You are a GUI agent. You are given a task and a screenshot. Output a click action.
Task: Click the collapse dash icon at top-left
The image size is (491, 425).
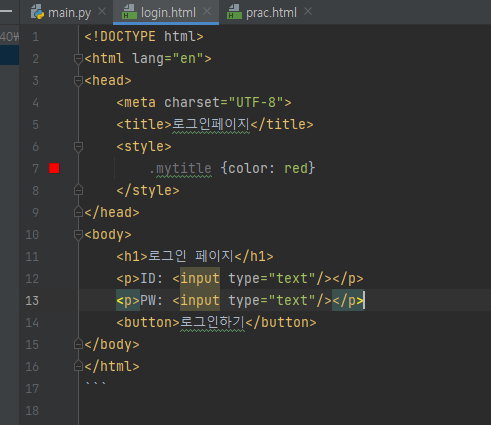(x=6, y=11)
